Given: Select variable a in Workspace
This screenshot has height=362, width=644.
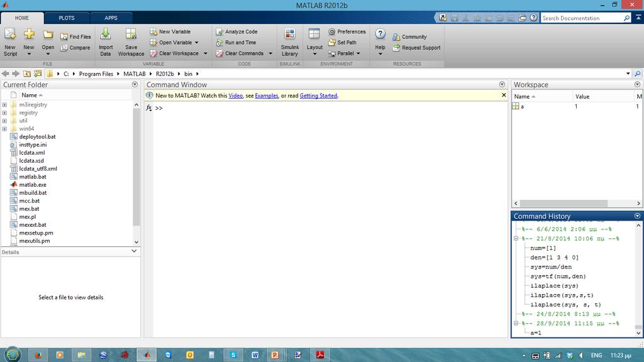Looking at the screenshot, I should (x=522, y=106).
